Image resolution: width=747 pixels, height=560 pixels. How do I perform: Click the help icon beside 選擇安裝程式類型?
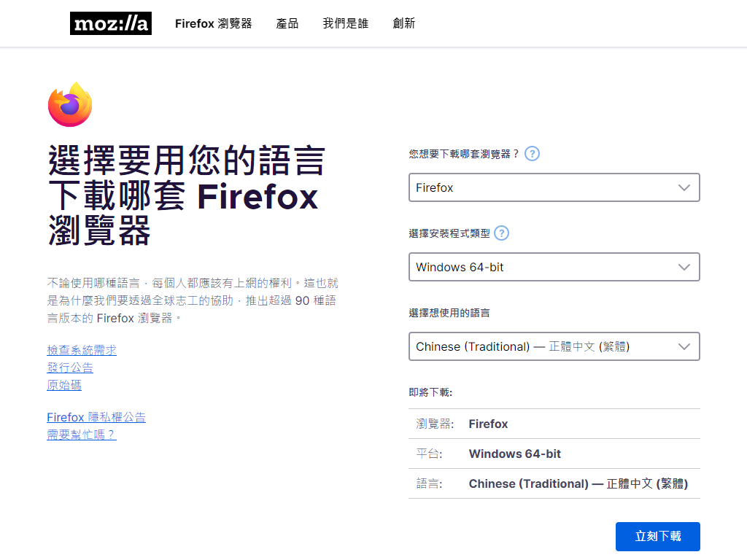(501, 233)
